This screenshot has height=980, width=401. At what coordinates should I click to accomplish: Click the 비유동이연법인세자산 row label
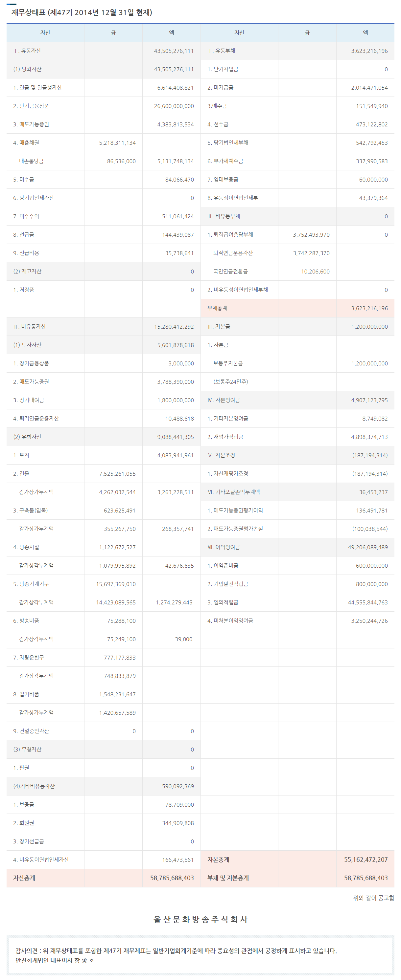(x=41, y=860)
